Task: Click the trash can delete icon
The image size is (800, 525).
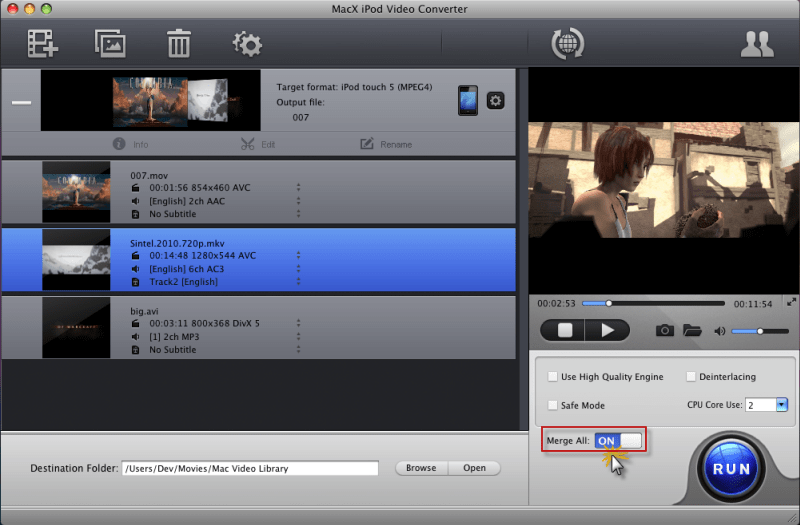Action: pos(179,43)
